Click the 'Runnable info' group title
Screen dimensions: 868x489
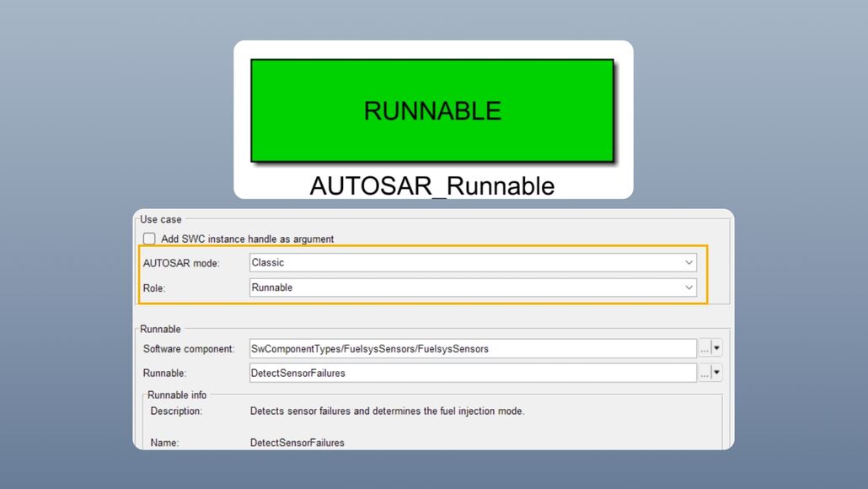point(177,395)
